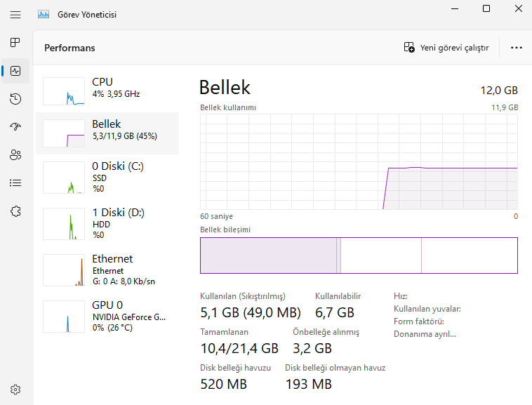Open the Startup apps page icon
This screenshot has width=532, height=405.
point(15,127)
